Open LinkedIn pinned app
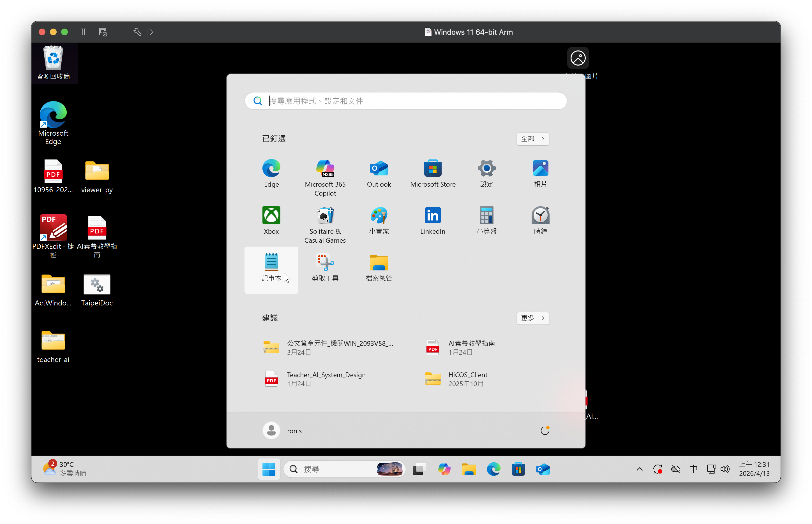 pos(432,220)
